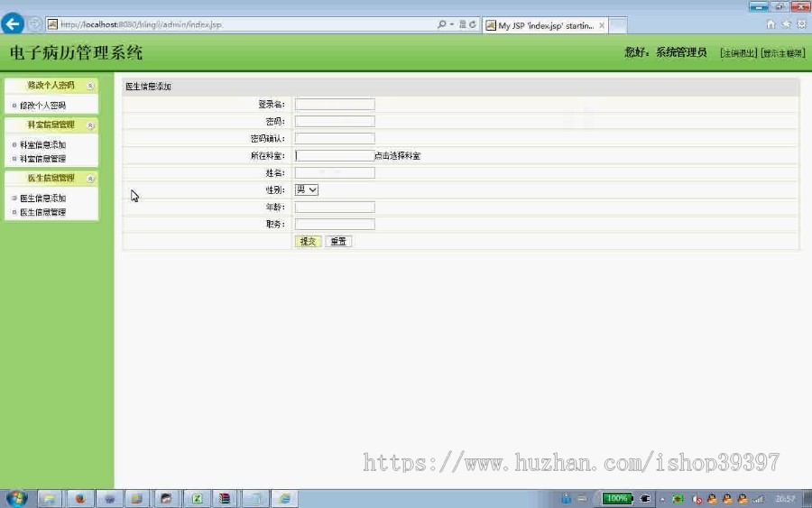Collapse the 修改个人密码 panel

click(x=90, y=86)
